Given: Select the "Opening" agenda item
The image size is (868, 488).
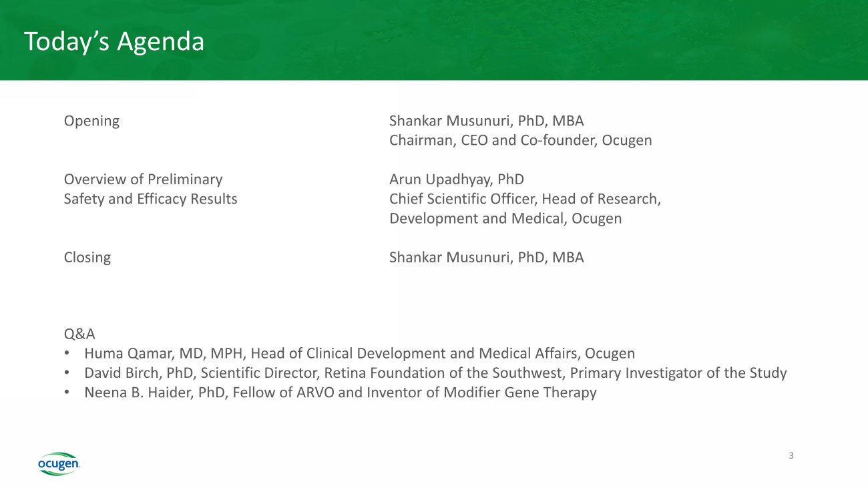Looking at the screenshot, I should (91, 121).
